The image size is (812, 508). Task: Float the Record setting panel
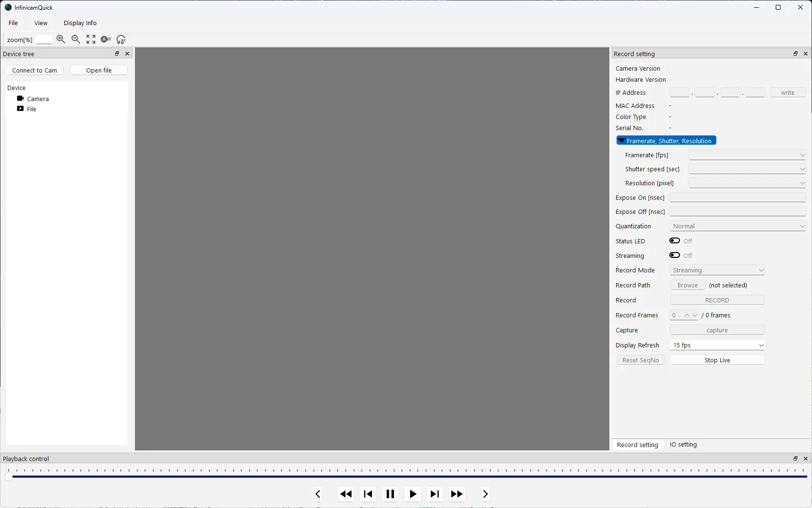[796, 54]
